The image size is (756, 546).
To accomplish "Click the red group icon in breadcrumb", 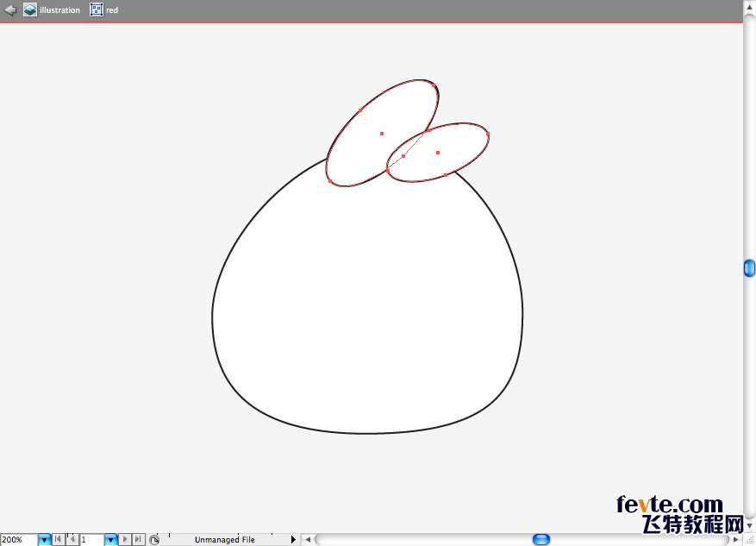I will pos(97,10).
